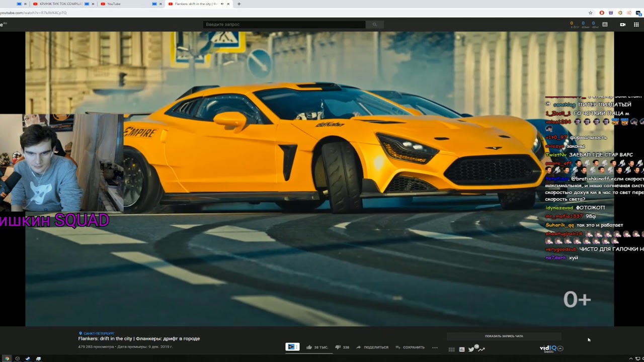
Task: Share the video via Поделиться
Action: pos(372,347)
